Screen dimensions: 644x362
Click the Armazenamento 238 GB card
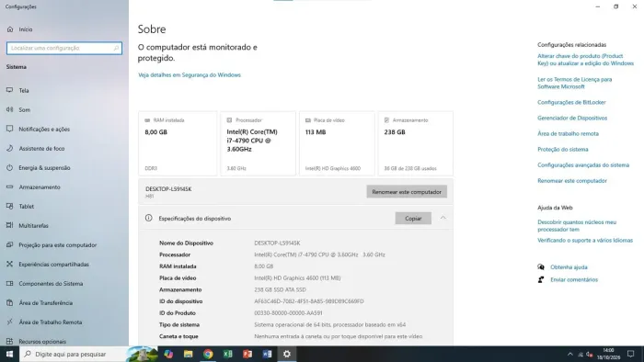pyautogui.click(x=415, y=143)
